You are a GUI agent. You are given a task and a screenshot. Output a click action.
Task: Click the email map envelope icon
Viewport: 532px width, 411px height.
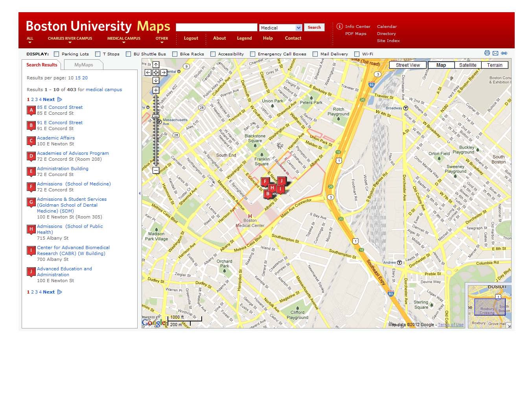pos(495,53)
